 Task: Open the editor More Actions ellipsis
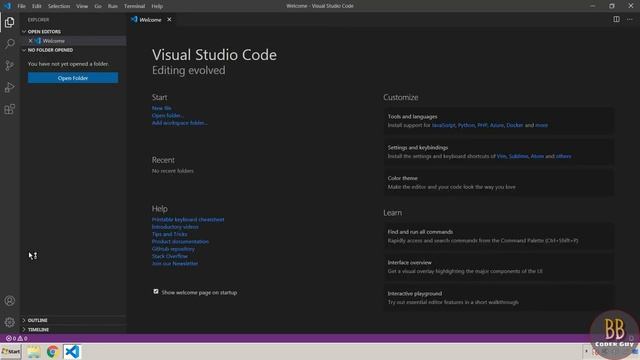pyautogui.click(x=630, y=19)
